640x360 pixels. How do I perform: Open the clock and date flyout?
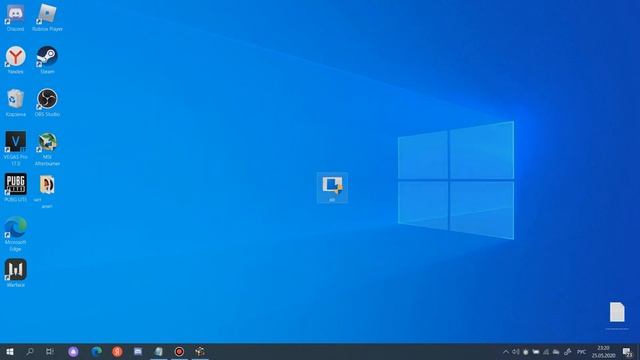(603, 352)
